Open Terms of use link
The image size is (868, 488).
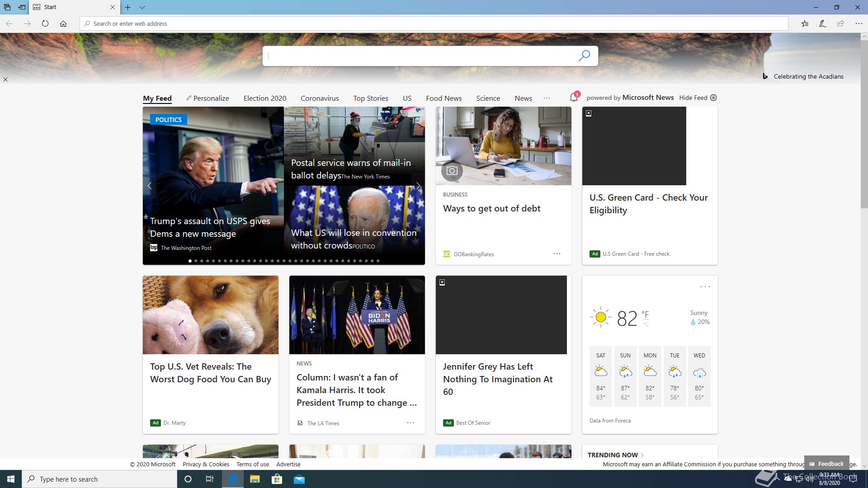point(253,464)
